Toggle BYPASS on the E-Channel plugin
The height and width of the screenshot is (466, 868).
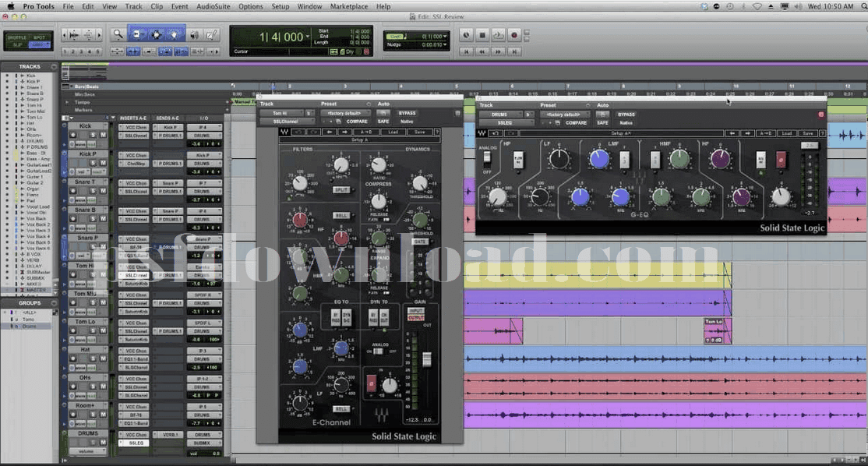point(407,113)
